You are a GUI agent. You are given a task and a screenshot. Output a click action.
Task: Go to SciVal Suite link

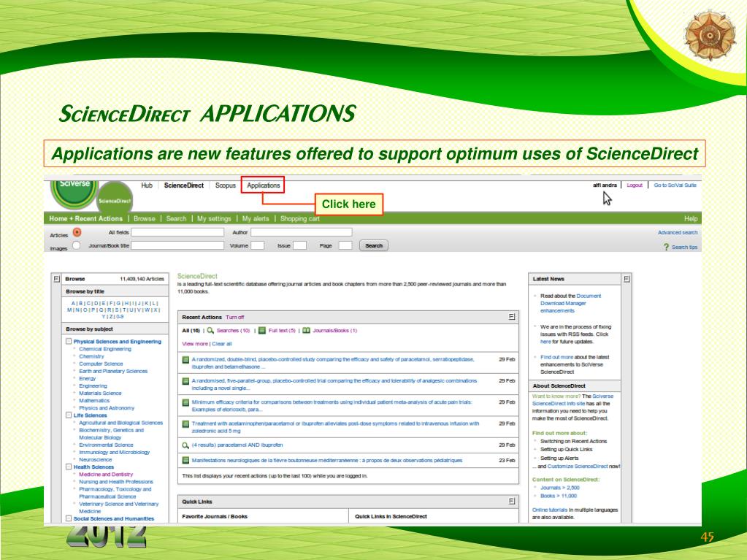click(675, 185)
